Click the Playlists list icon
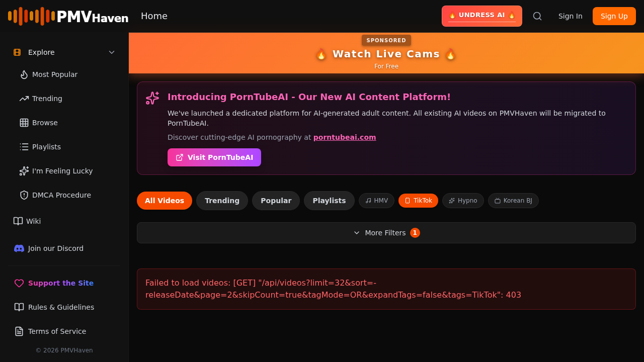Viewport: 644px width, 362px height. 24,147
